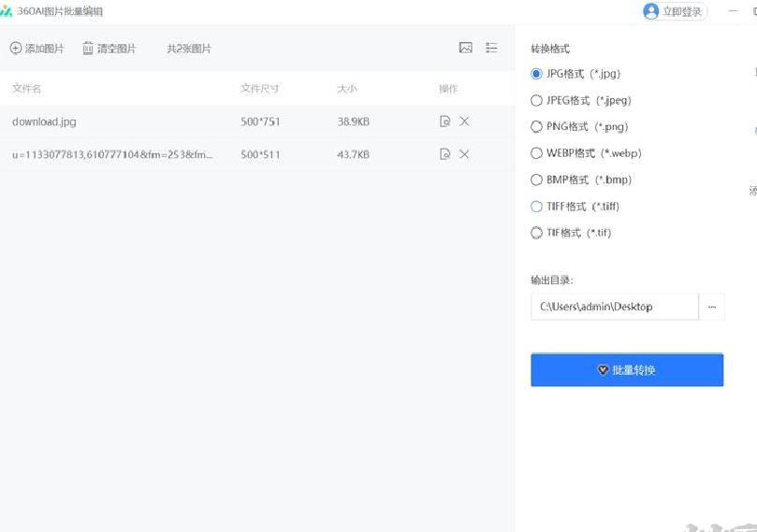Browse output folder with the ... button
This screenshot has height=532, width=757.
[x=712, y=307]
